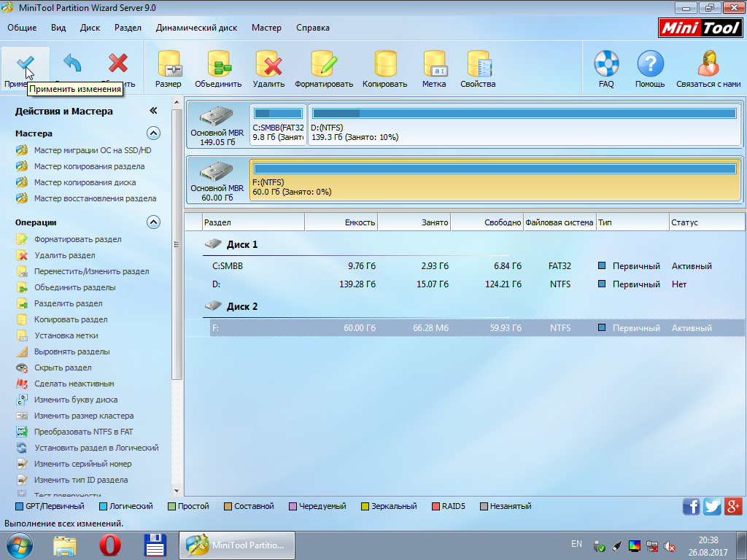Launch Мастер копирования раздела
747x560 pixels.
pyautogui.click(x=80, y=167)
